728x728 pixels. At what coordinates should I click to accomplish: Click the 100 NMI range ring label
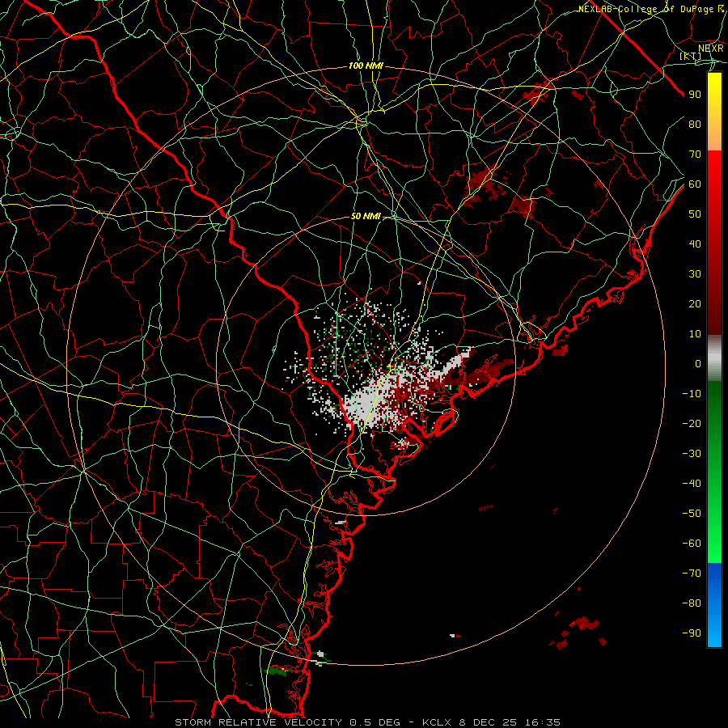click(366, 66)
